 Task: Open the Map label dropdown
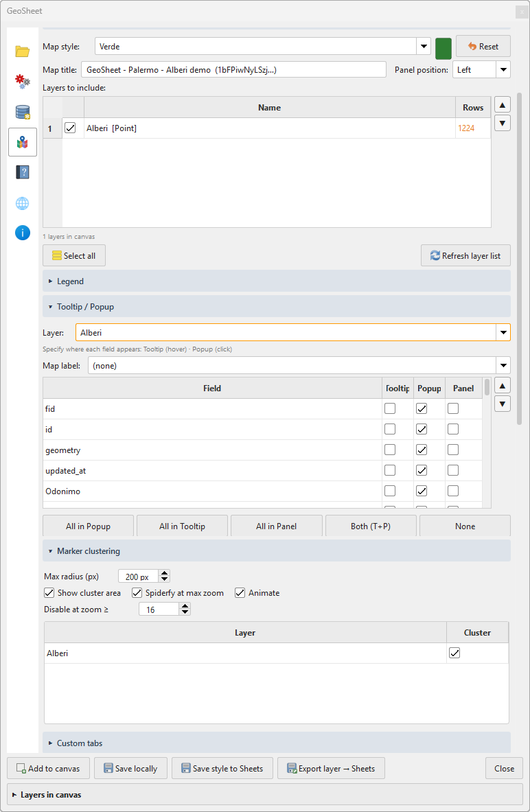click(x=503, y=365)
